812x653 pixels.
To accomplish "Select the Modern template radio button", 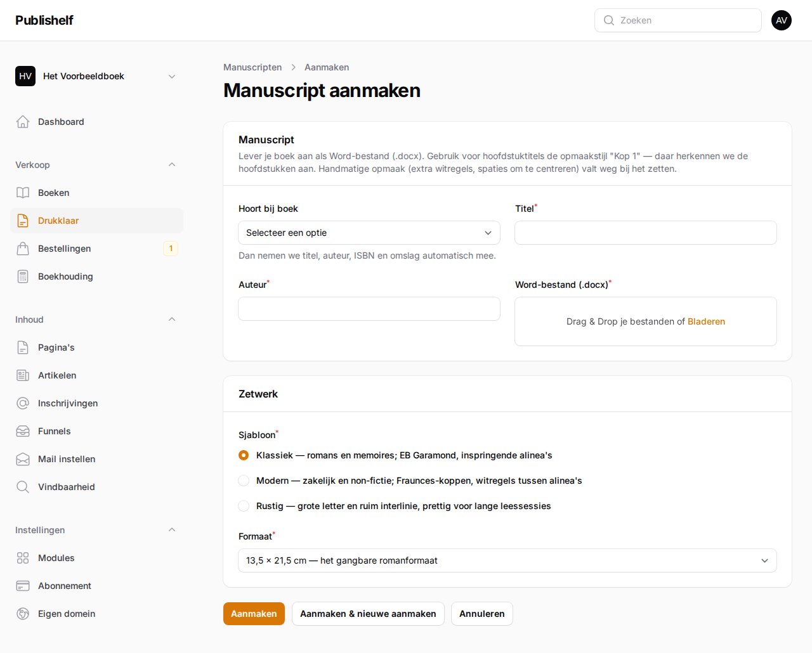I will pos(244,481).
